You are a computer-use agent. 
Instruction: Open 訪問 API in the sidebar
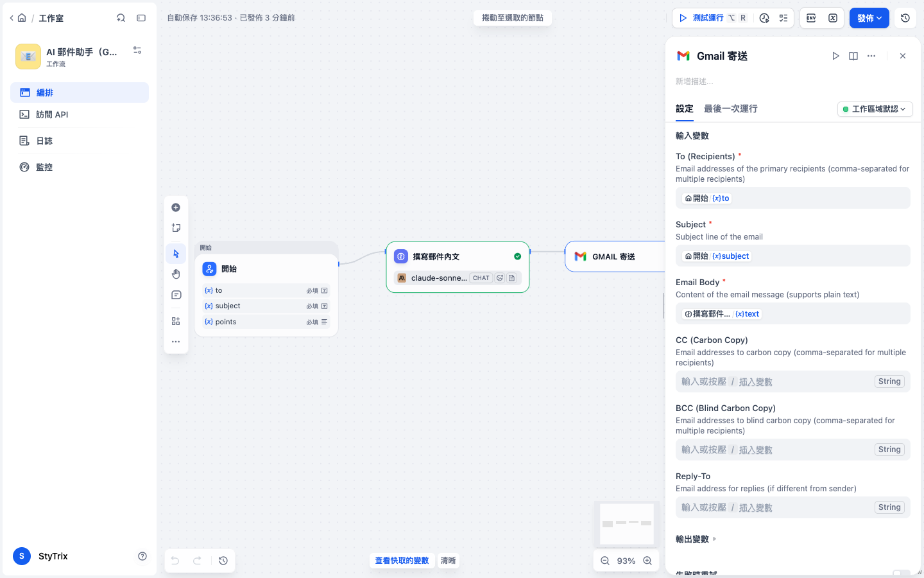click(x=80, y=114)
